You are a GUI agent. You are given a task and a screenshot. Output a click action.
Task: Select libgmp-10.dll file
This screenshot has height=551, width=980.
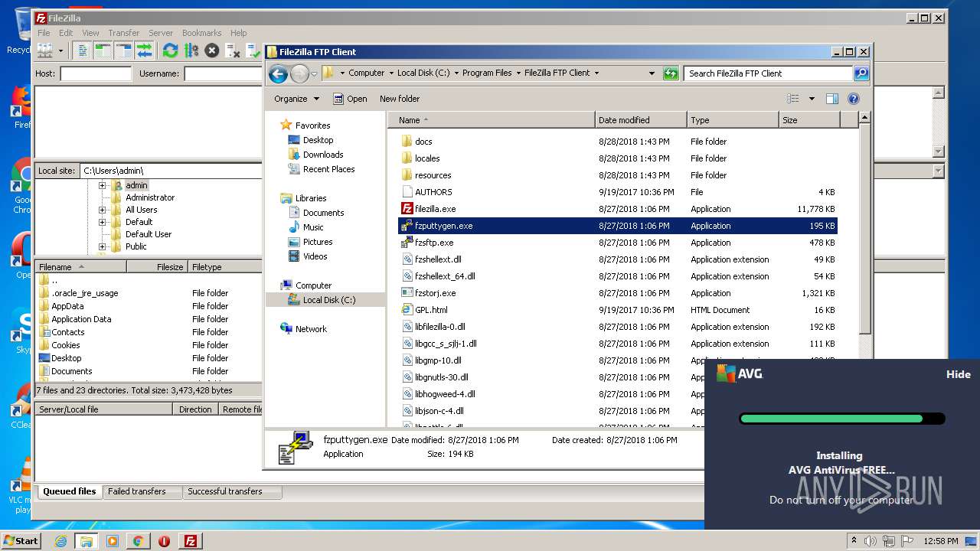[x=438, y=360]
